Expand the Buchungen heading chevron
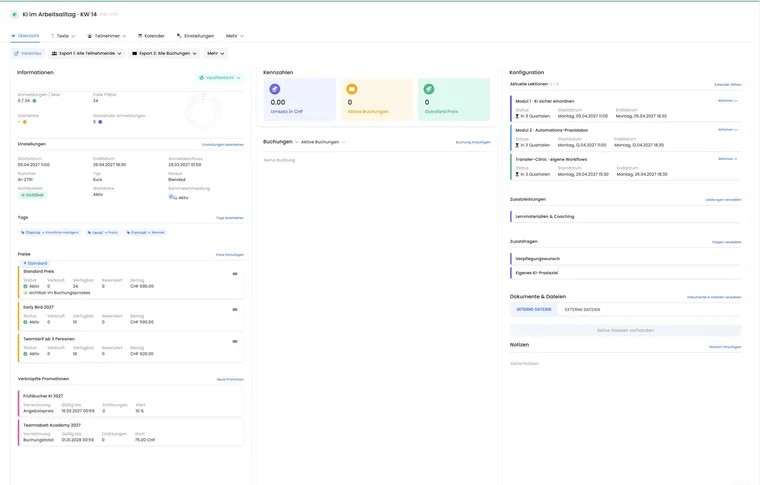 tap(297, 142)
